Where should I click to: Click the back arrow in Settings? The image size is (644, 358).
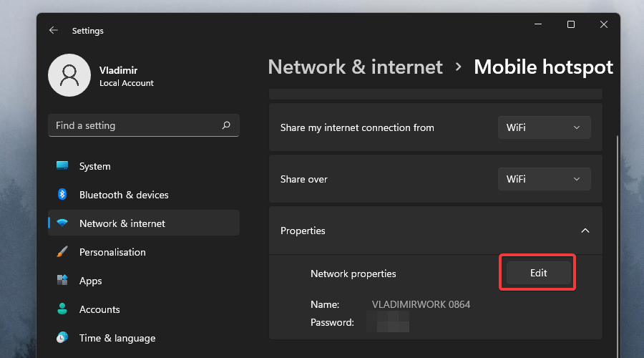pos(53,31)
